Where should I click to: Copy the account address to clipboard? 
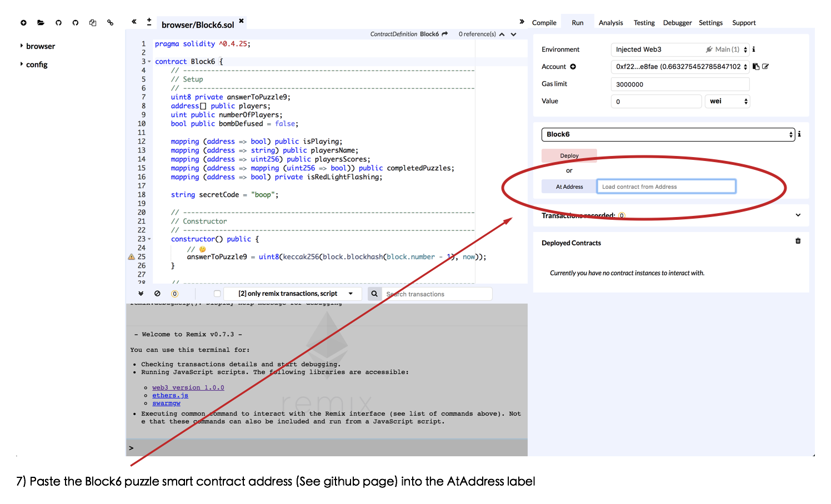(x=756, y=67)
